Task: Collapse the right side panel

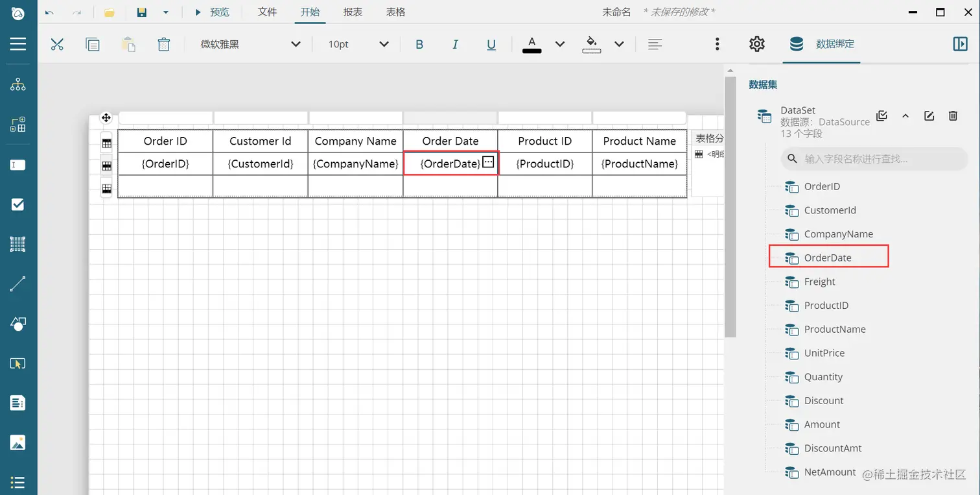Action: pos(960,43)
